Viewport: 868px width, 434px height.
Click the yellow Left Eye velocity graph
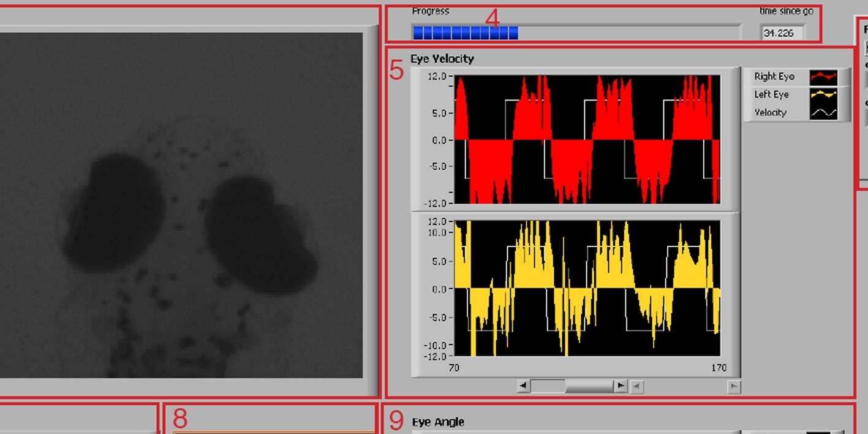(587, 288)
